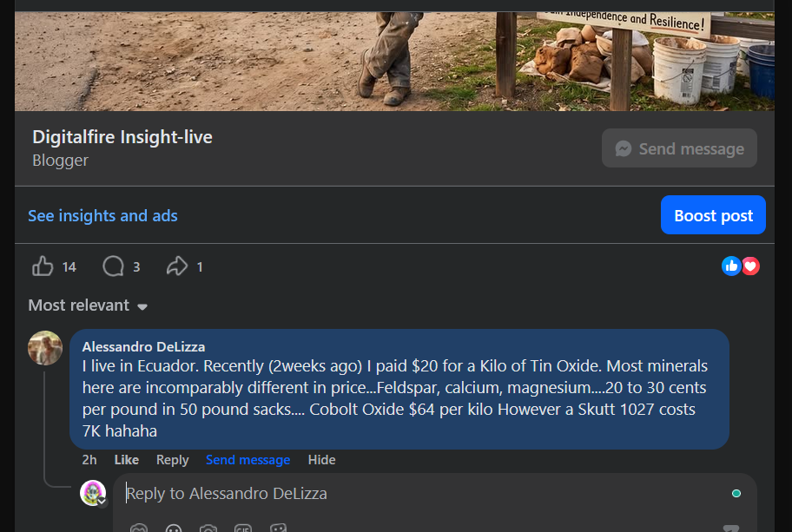
Task: Insert an emoji with the smiley icon
Action: click(174, 528)
